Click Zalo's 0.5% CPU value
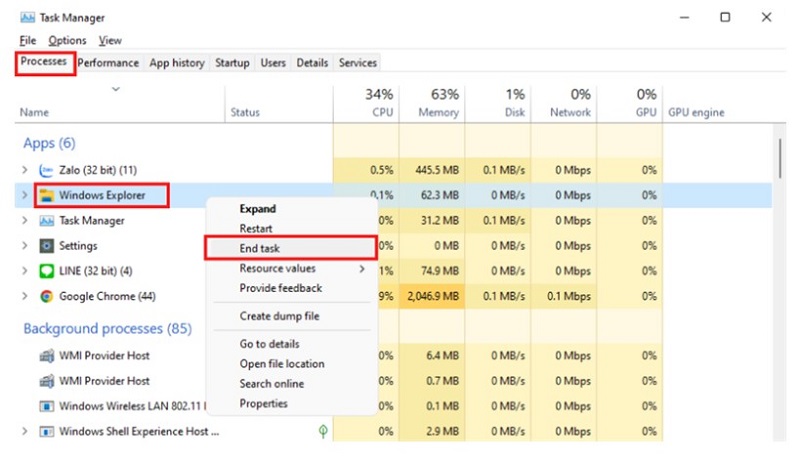 [x=382, y=170]
